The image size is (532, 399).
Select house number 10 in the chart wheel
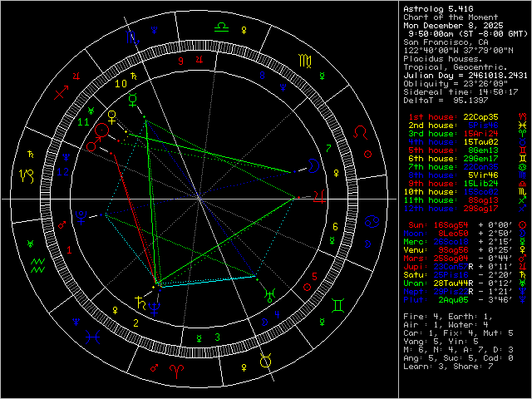(x=121, y=83)
